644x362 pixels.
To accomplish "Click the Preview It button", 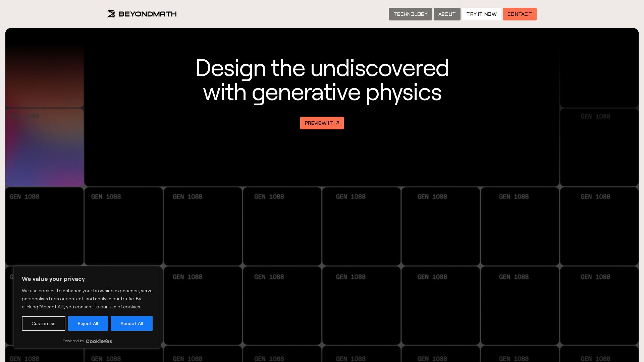I will coord(322,123).
